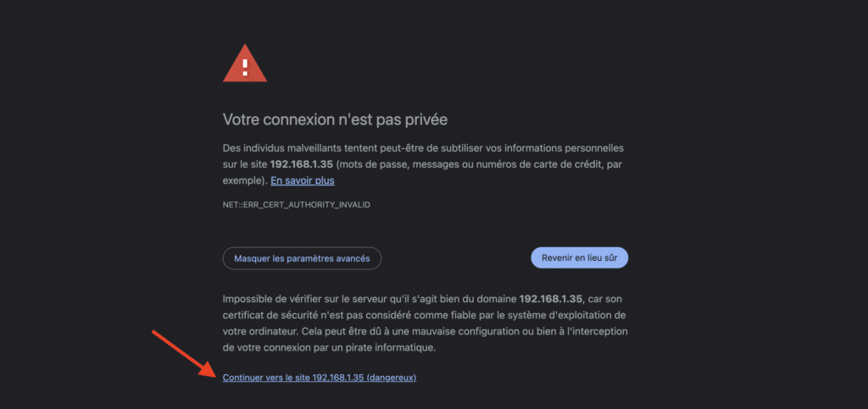Hide advanced settings via "Masquer les paramètres avancés"

point(302,258)
